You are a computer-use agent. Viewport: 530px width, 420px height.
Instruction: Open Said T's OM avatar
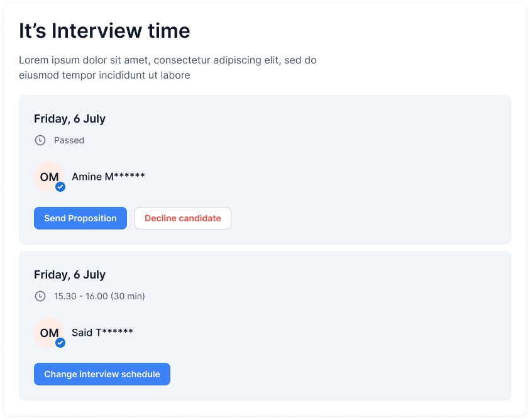(49, 333)
